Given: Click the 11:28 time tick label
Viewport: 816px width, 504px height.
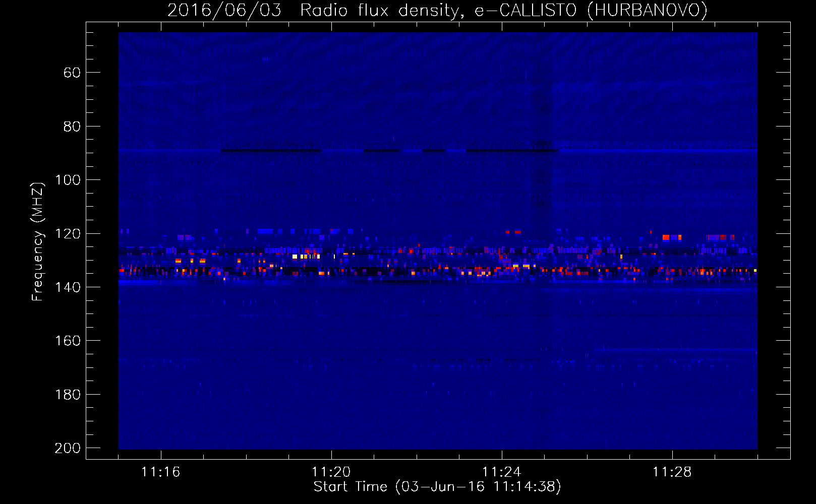Looking at the screenshot, I should [672, 472].
